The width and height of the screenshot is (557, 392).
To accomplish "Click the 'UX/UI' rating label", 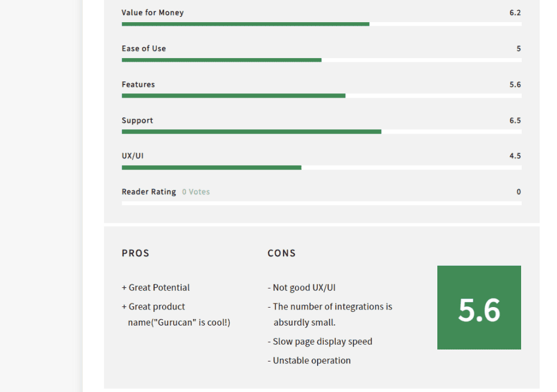I will (132, 156).
